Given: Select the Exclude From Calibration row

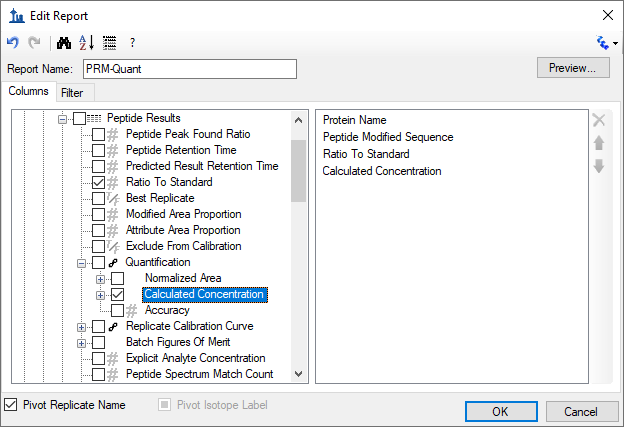Looking at the screenshot, I should tap(183, 246).
